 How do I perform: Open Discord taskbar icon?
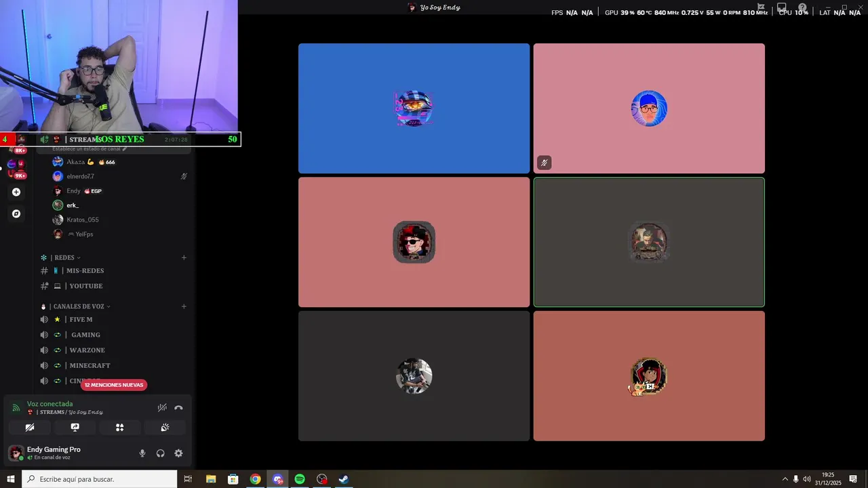coord(277,479)
